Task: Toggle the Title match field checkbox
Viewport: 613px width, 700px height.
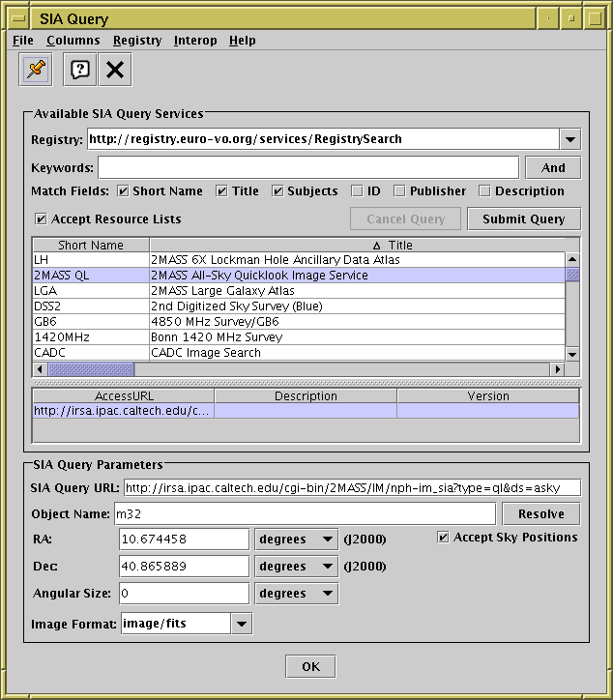Action: 221,191
